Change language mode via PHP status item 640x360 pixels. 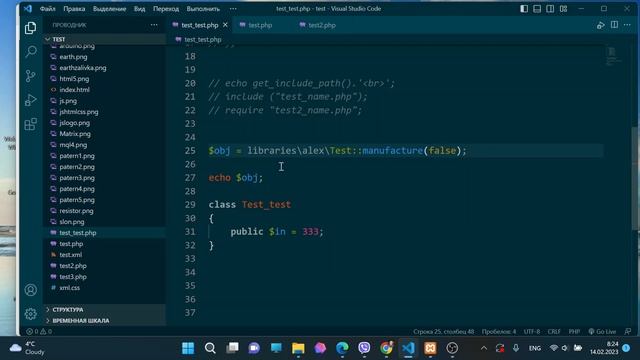point(574,331)
